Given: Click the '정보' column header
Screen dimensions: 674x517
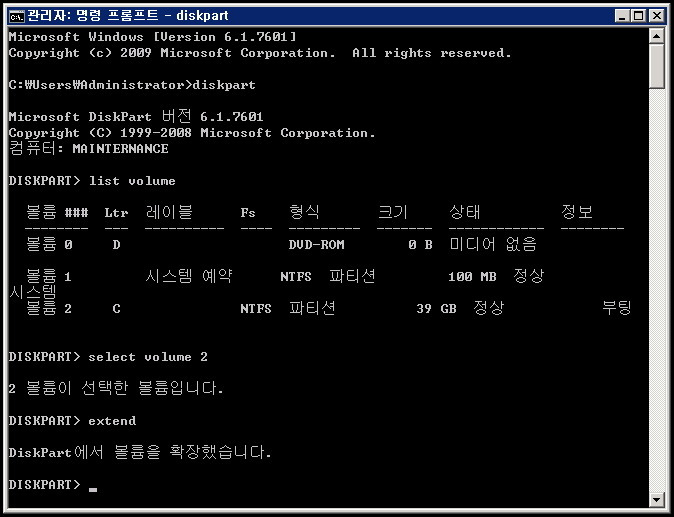Looking at the screenshot, I should pyautogui.click(x=576, y=212).
